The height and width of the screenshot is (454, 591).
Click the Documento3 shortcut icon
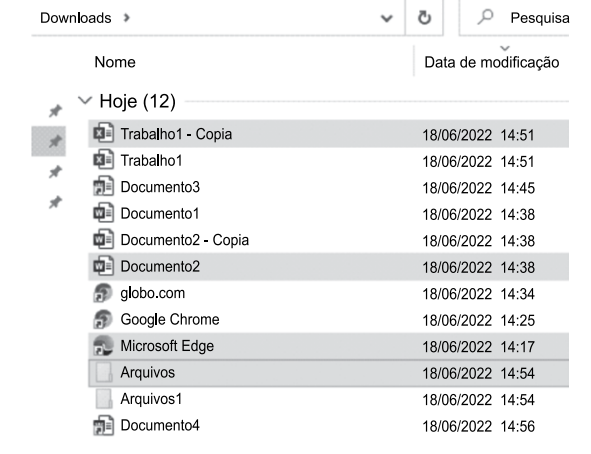[103, 186]
